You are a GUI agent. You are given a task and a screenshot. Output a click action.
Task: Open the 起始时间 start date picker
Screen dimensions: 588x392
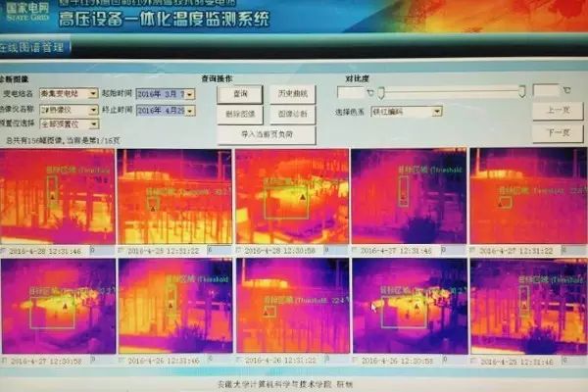click(x=188, y=94)
